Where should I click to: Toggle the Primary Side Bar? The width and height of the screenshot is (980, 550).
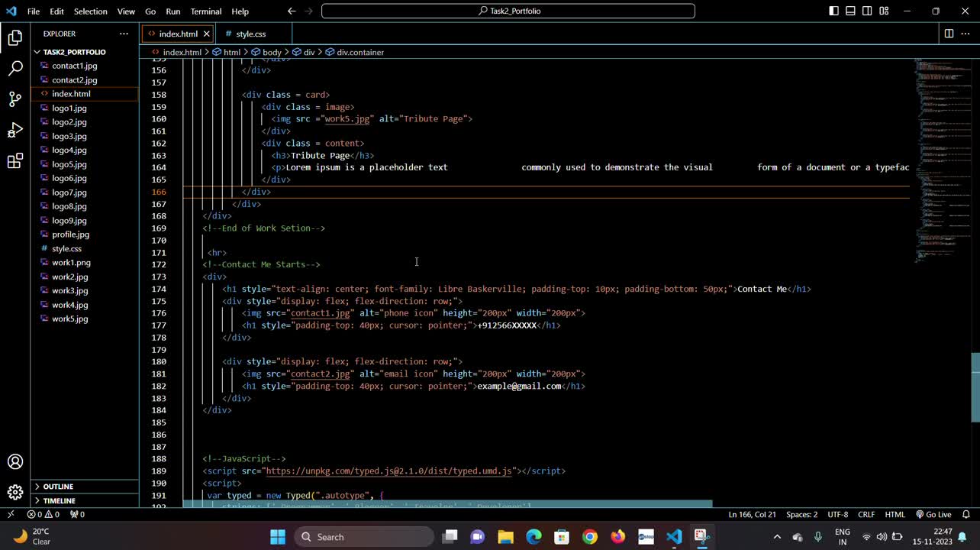833,11
